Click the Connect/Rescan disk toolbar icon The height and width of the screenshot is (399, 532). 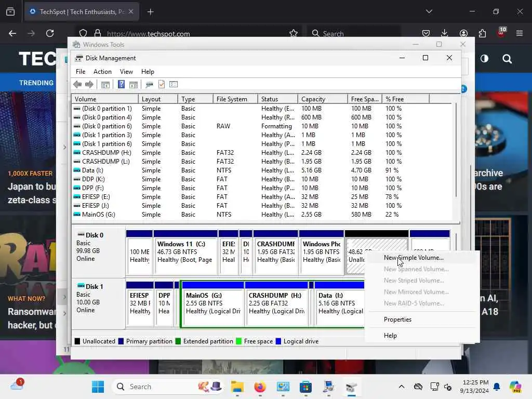click(149, 85)
